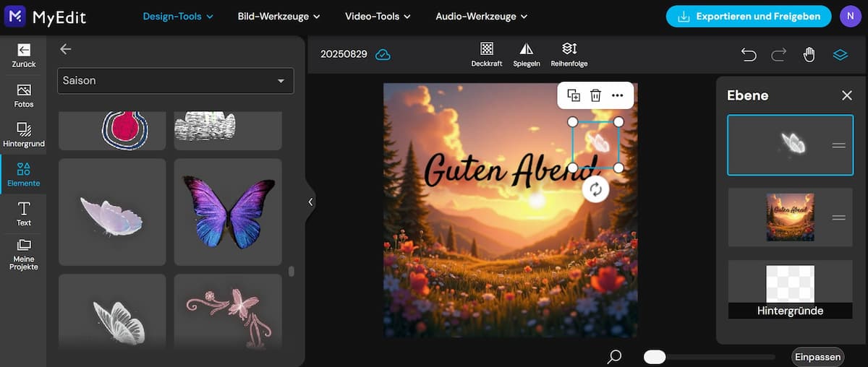Add the white-pink butterfly element
Screen dimensions: 868x367
(x=112, y=212)
